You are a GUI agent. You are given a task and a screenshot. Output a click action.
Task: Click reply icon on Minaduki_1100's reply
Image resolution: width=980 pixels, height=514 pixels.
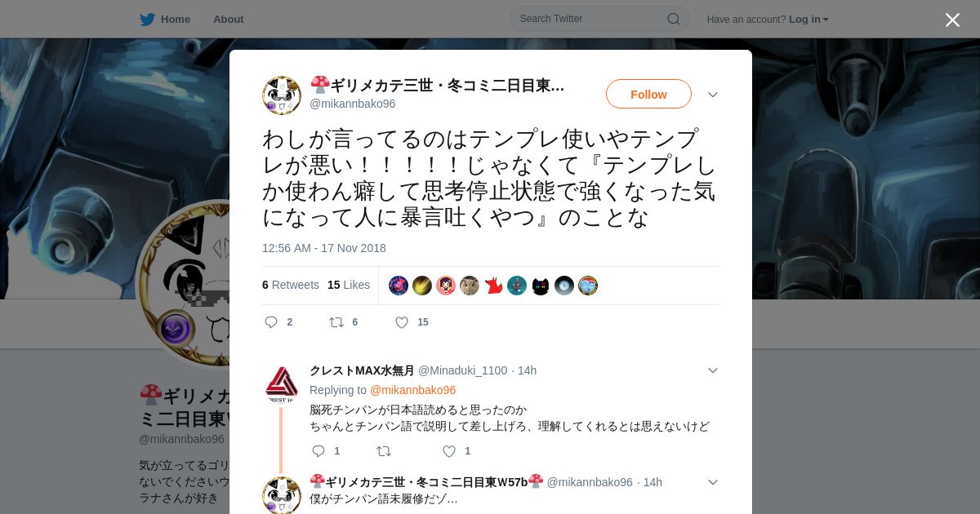coord(318,451)
